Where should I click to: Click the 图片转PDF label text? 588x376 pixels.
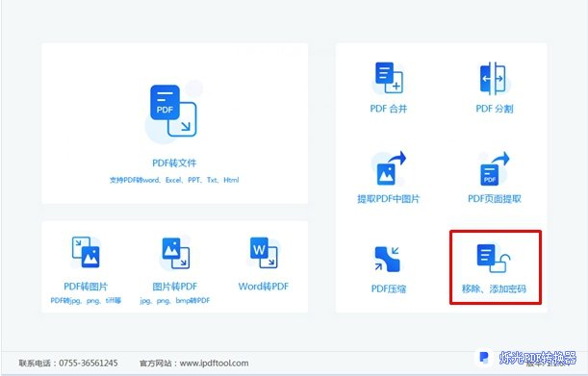[x=175, y=287]
